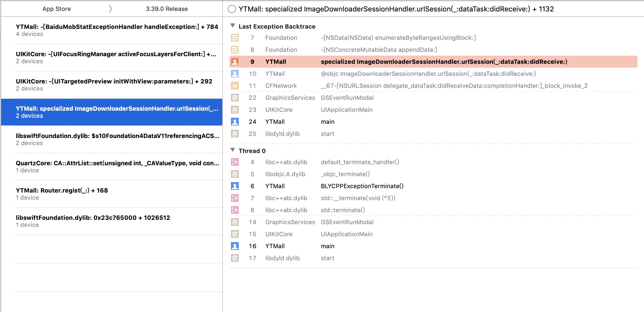Image resolution: width=644 pixels, height=312 pixels.
Task: Click the libdyld.dylib icon on frame 17
Action: coord(235,258)
